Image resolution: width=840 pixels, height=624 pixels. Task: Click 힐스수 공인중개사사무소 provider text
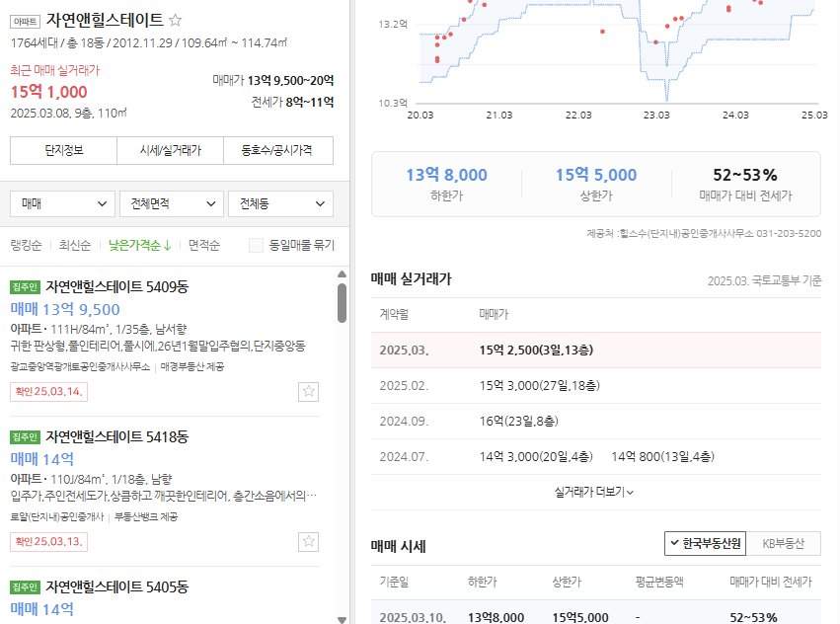click(x=704, y=233)
